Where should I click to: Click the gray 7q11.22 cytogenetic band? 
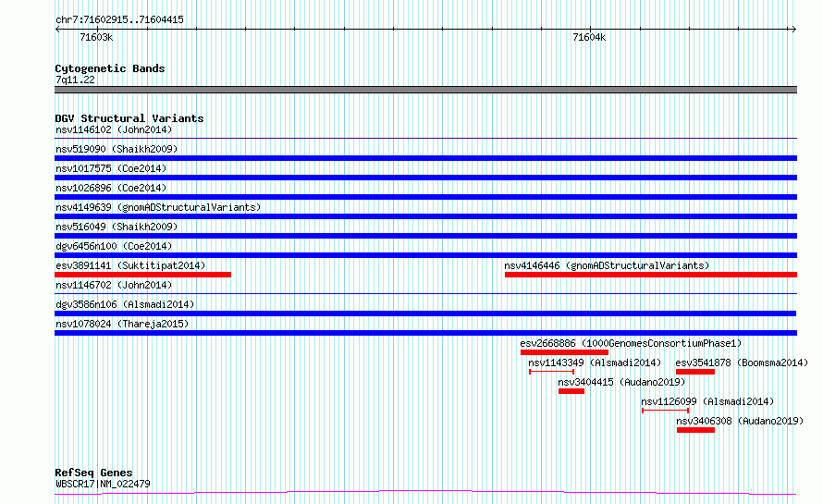425,90
